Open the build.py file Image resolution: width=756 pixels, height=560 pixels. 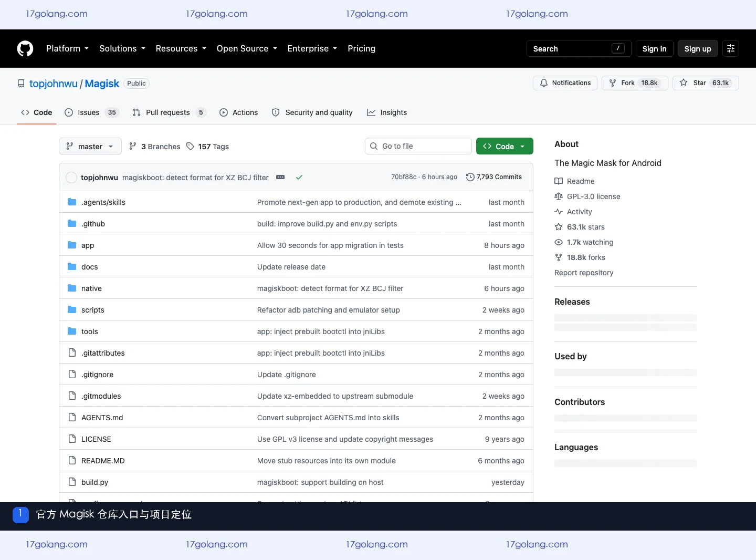pyautogui.click(x=94, y=482)
